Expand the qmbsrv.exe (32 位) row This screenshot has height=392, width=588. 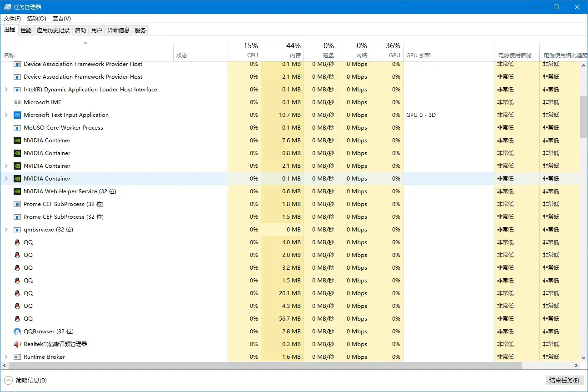tap(6, 230)
